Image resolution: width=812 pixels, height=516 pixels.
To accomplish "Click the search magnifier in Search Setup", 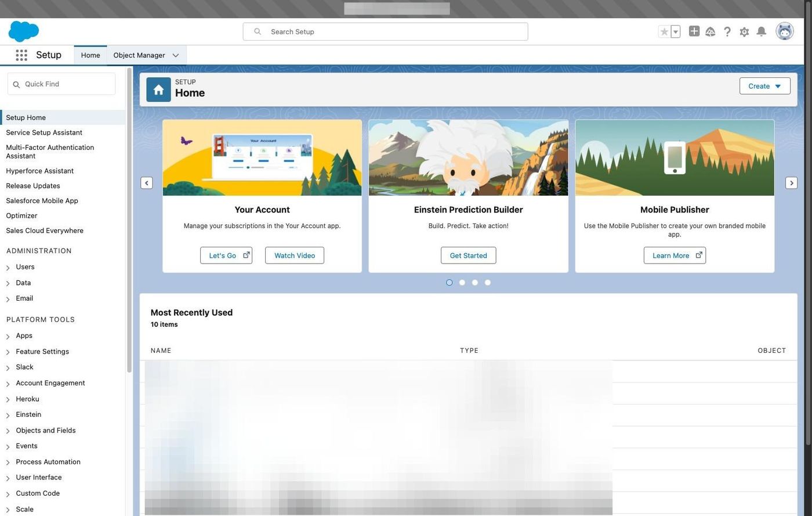I will click(258, 31).
